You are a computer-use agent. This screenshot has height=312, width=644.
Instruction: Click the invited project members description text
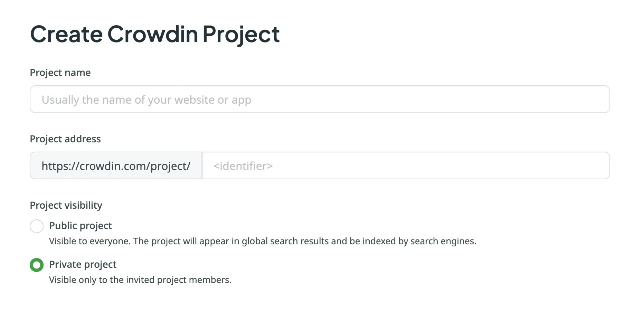click(x=140, y=280)
